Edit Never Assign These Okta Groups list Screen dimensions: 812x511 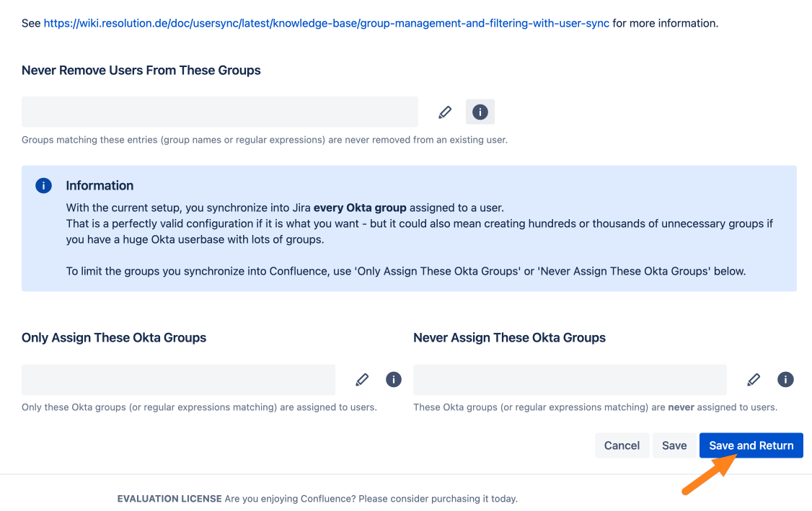(x=754, y=379)
